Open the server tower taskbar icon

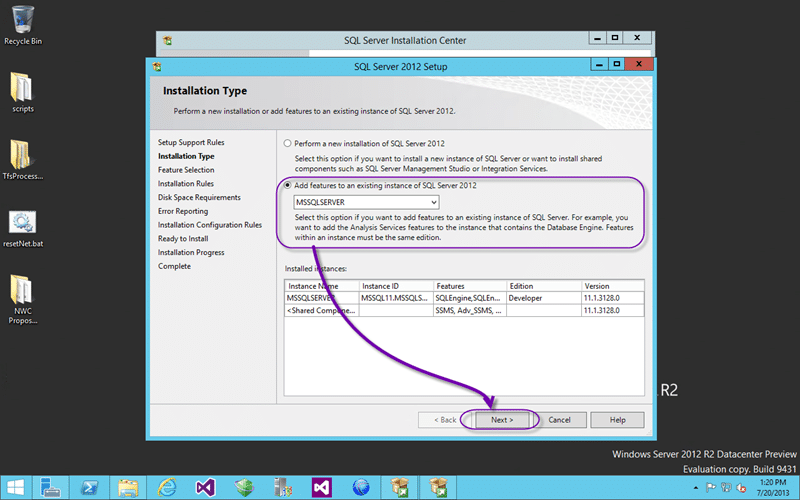283,488
